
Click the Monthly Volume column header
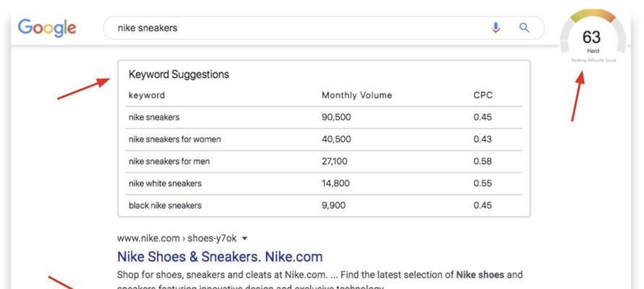point(356,95)
